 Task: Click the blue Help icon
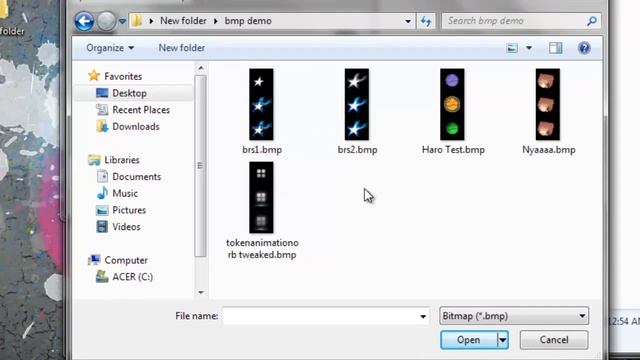(x=584, y=48)
